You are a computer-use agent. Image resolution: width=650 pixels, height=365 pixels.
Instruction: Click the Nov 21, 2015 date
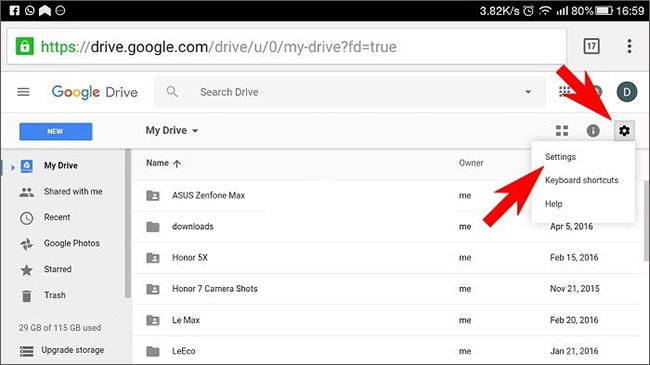575,289
